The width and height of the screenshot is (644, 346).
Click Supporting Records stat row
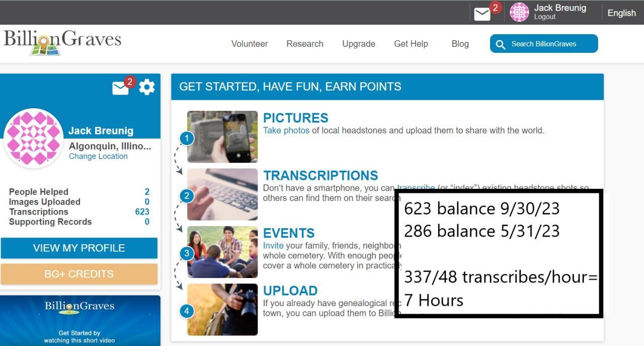79,222
